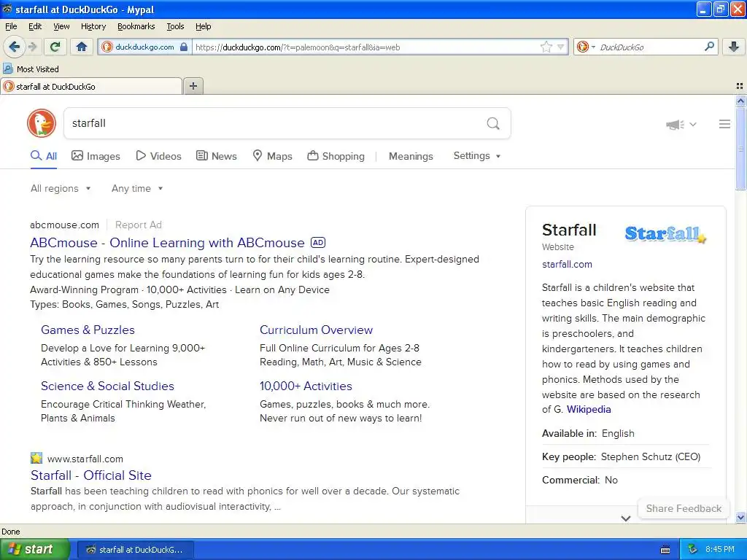Expand the Starfall info box chevron

[625, 518]
